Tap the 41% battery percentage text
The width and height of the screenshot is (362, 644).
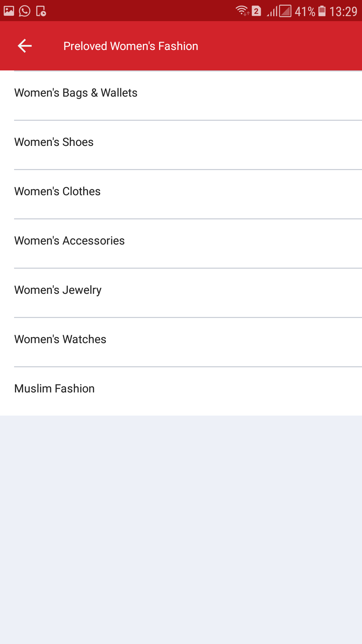[305, 12]
